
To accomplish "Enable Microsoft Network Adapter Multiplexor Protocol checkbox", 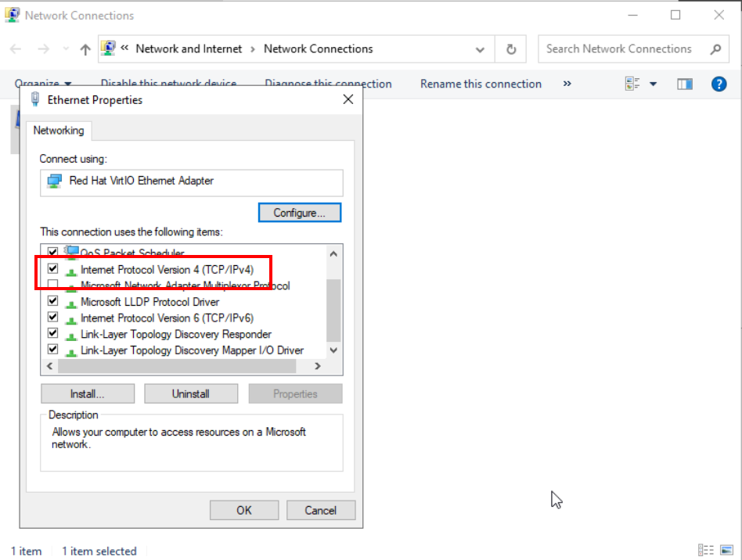I will (53, 285).
